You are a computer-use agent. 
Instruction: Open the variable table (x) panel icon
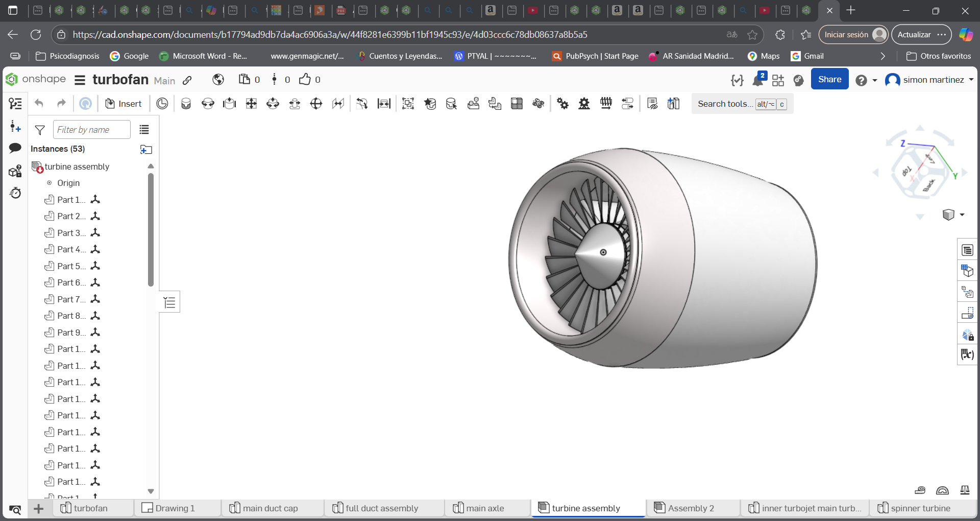(x=967, y=354)
